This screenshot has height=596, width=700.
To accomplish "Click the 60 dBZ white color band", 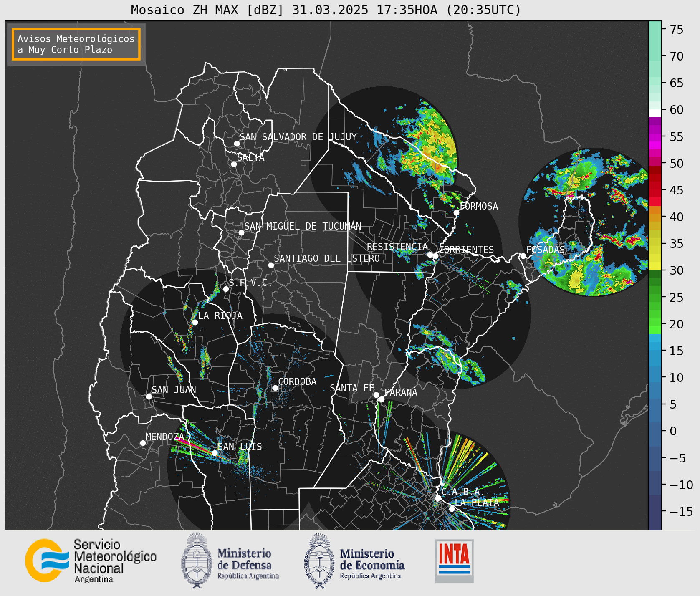I will (655, 113).
